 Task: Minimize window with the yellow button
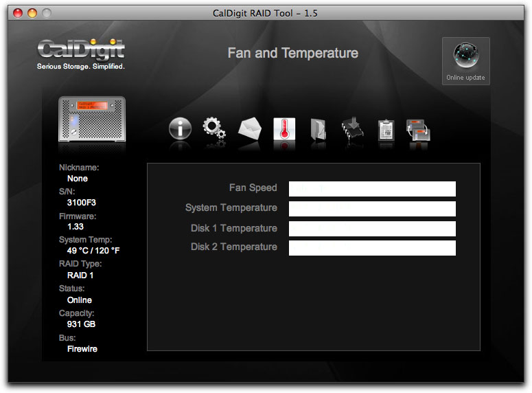32,13
